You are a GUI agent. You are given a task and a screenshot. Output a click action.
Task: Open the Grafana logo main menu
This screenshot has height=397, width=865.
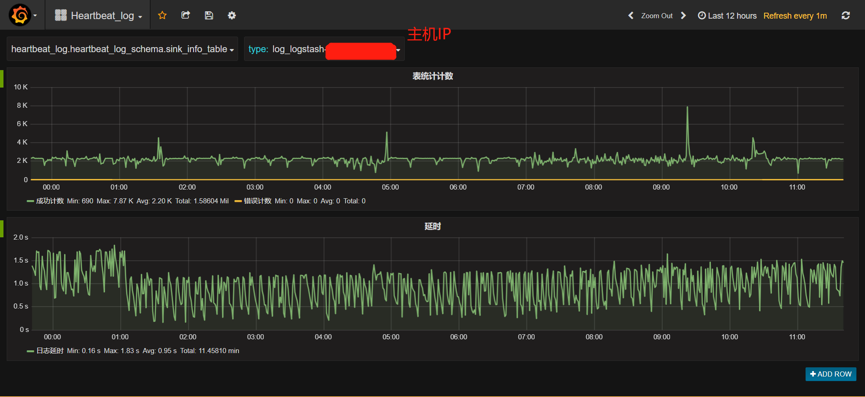(x=23, y=15)
